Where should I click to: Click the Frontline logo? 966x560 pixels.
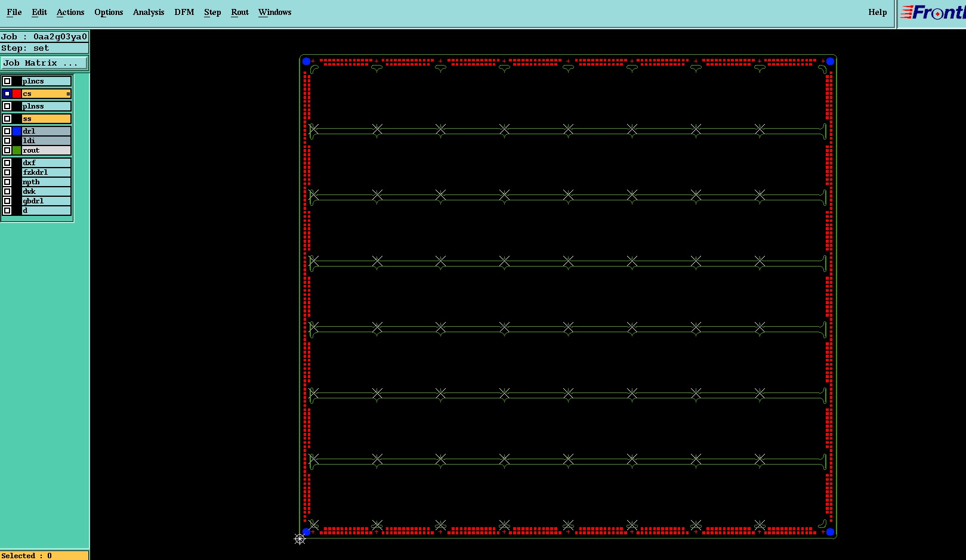point(933,13)
